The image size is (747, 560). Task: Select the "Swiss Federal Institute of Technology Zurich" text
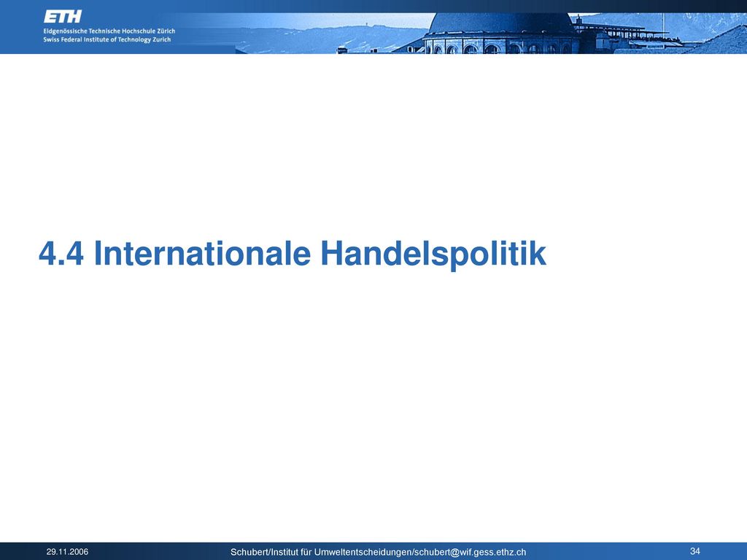tap(107, 39)
